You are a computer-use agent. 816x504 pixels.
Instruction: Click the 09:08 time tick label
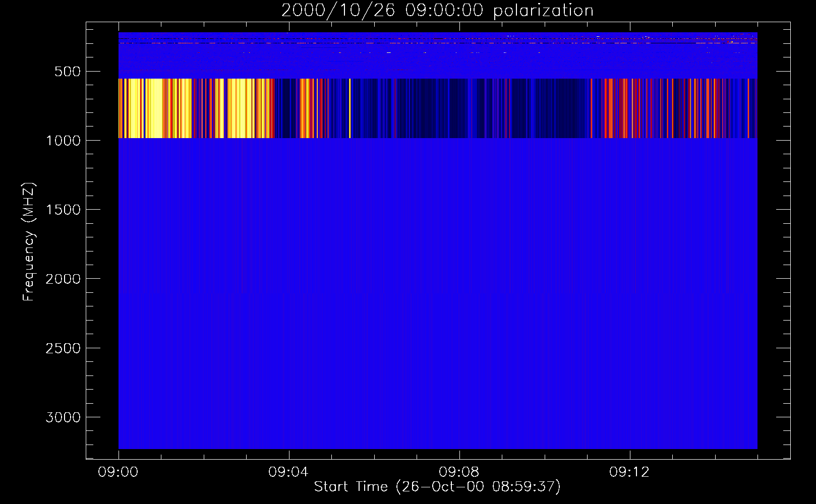click(x=459, y=472)
